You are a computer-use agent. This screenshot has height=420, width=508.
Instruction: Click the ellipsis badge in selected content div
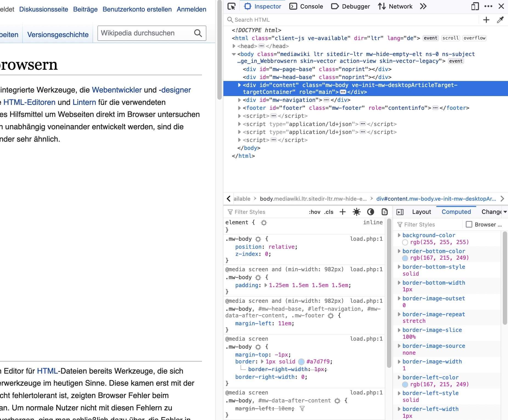coord(343,92)
